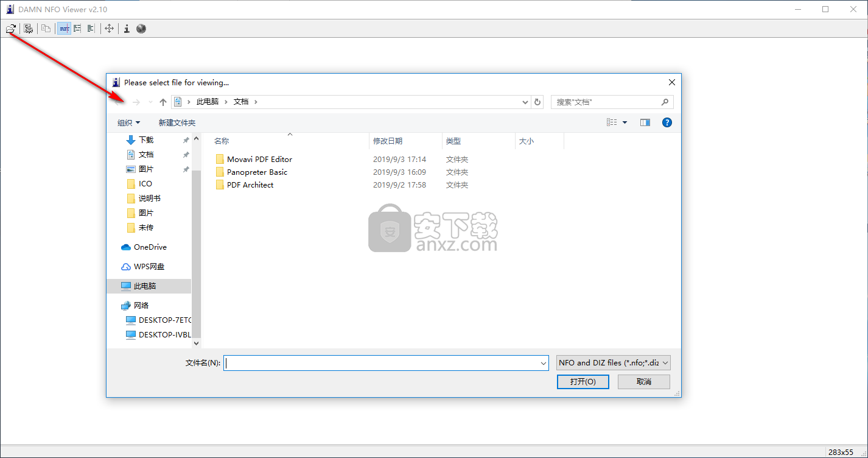Viewport: 868px width, 458px height.
Task: Open the pinned 图片 sidebar entry
Action: 146,169
